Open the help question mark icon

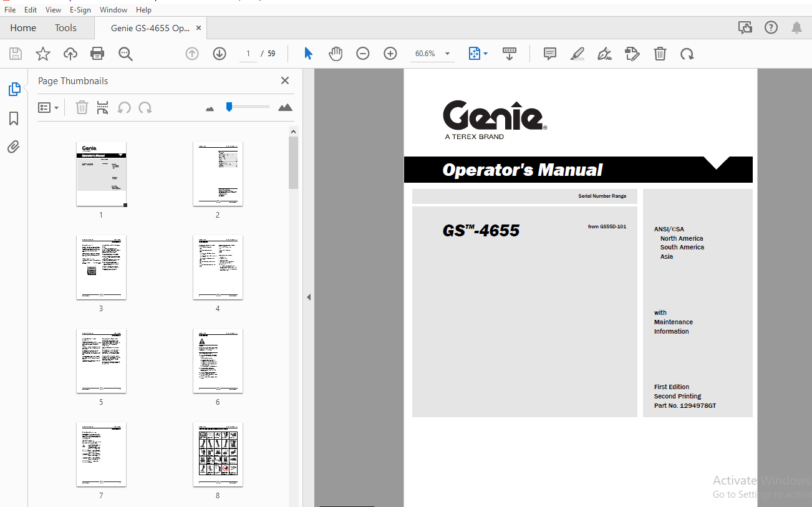[x=771, y=27]
